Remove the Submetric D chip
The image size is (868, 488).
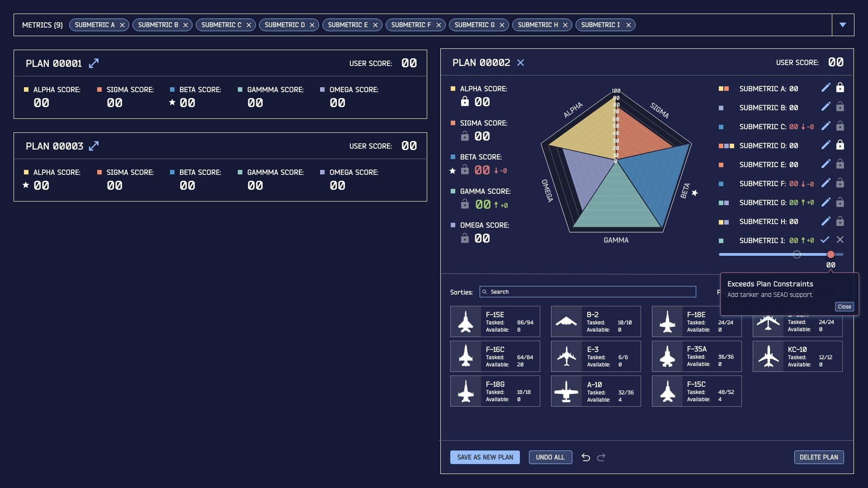tap(312, 25)
